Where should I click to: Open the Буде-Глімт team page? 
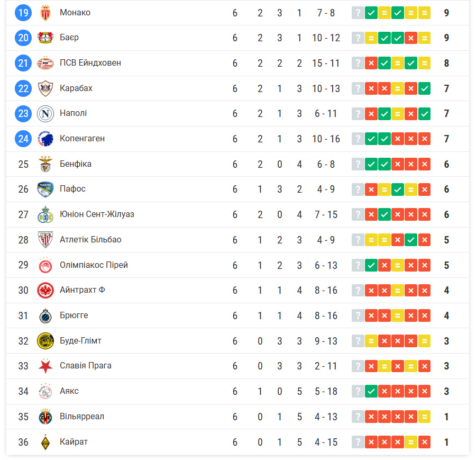pos(80,341)
